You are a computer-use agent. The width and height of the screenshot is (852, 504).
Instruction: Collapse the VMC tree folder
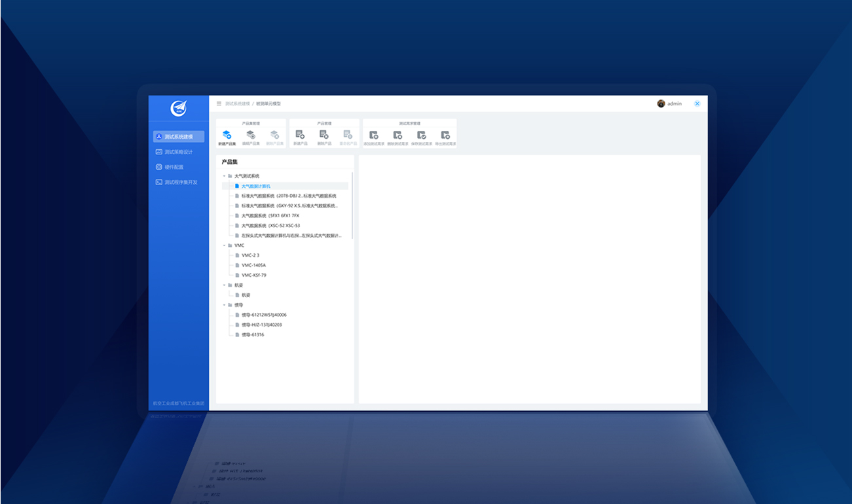(x=224, y=245)
